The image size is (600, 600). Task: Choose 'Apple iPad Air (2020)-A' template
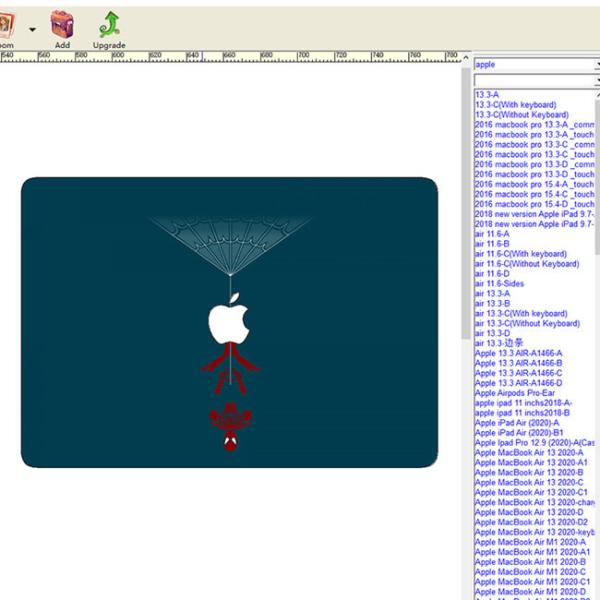click(x=517, y=423)
